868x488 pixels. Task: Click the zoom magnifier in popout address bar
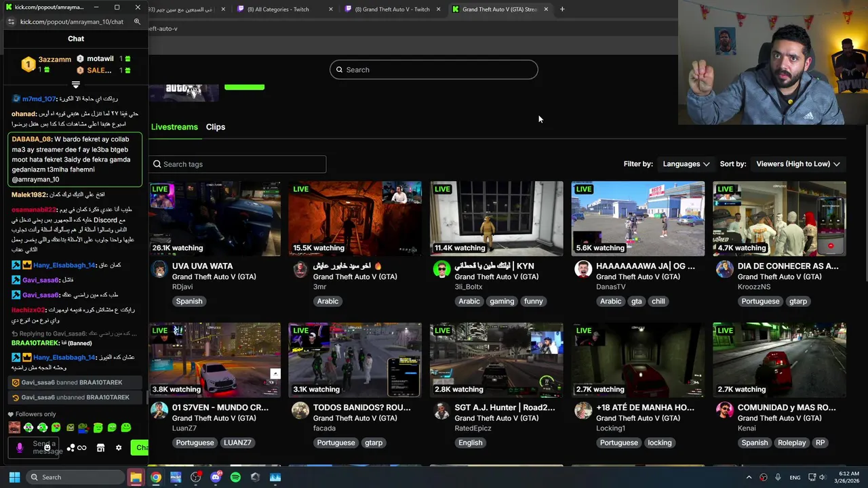click(x=137, y=22)
